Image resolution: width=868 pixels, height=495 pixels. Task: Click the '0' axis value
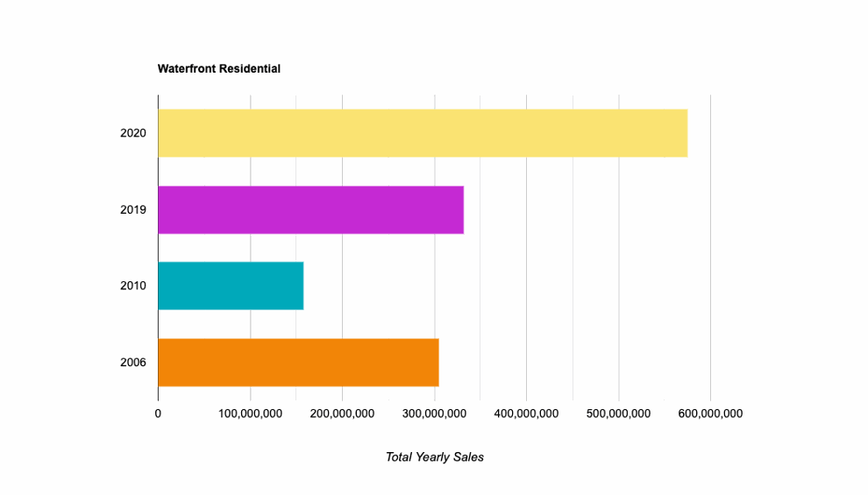click(159, 414)
